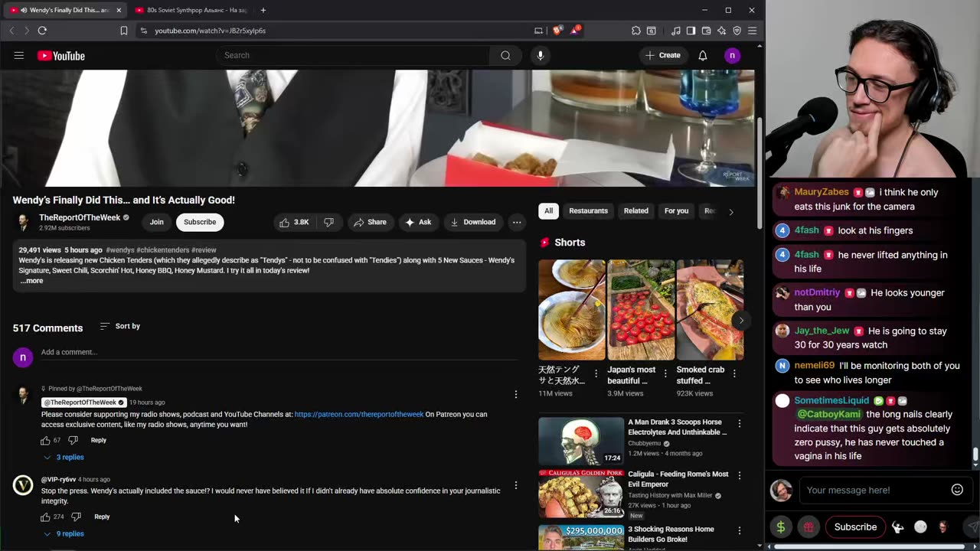Dislike the pinned TheReportOfTheWeek comment
This screenshot has width=980, height=551.
click(73, 440)
